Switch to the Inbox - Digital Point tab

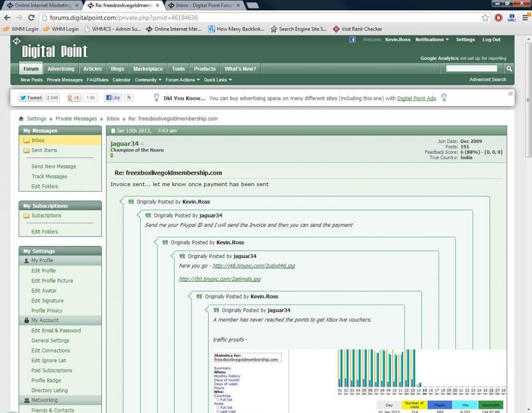click(204, 5)
